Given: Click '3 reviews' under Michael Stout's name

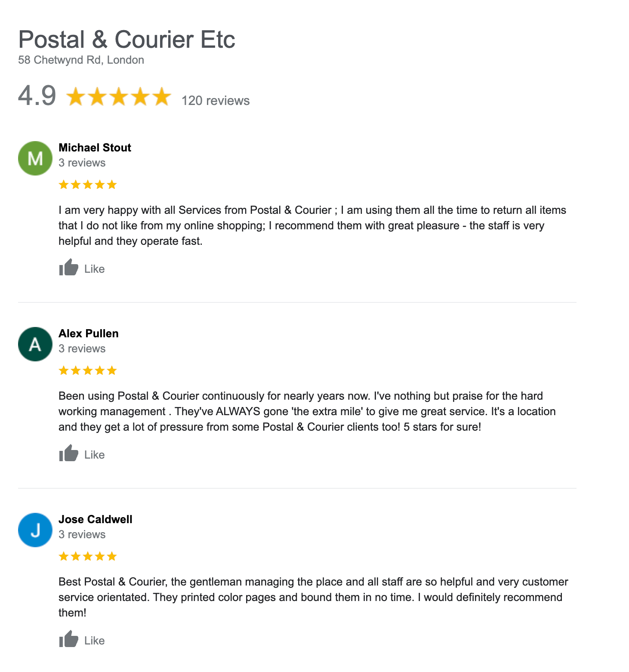Looking at the screenshot, I should (82, 163).
